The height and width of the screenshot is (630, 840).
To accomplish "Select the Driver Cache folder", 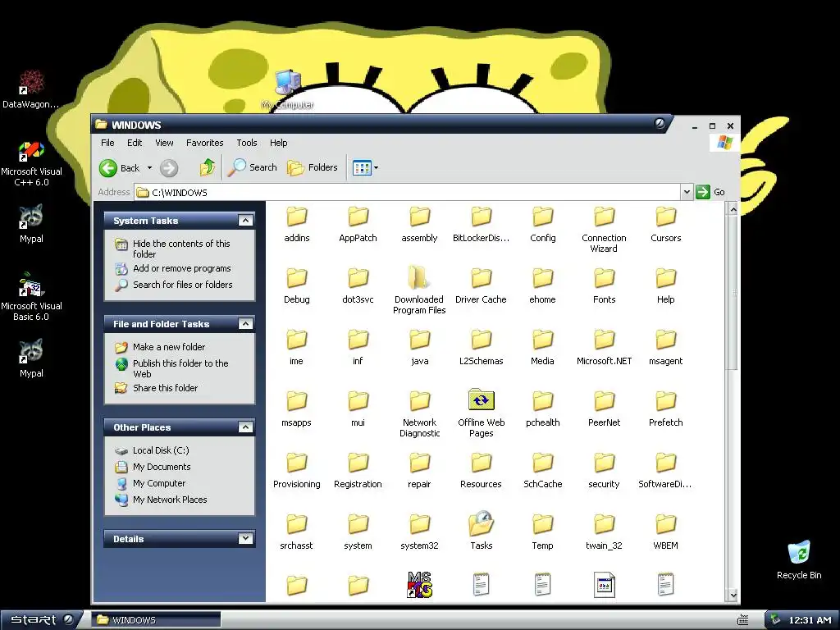I will click(x=481, y=286).
